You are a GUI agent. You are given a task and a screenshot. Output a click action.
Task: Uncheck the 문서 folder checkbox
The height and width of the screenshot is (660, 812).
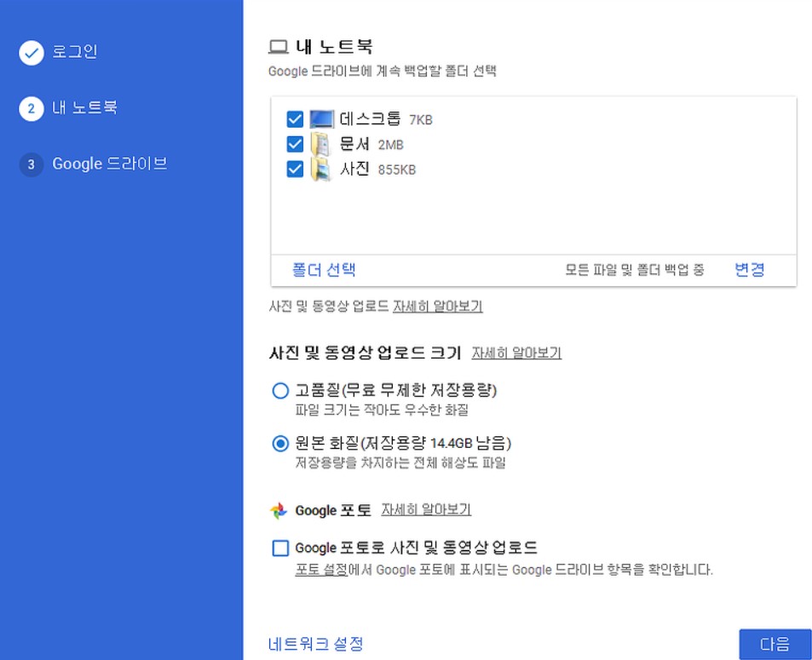click(295, 144)
